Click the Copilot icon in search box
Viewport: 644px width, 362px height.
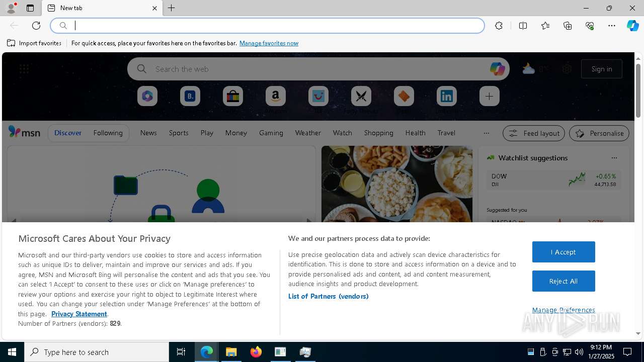point(497,69)
